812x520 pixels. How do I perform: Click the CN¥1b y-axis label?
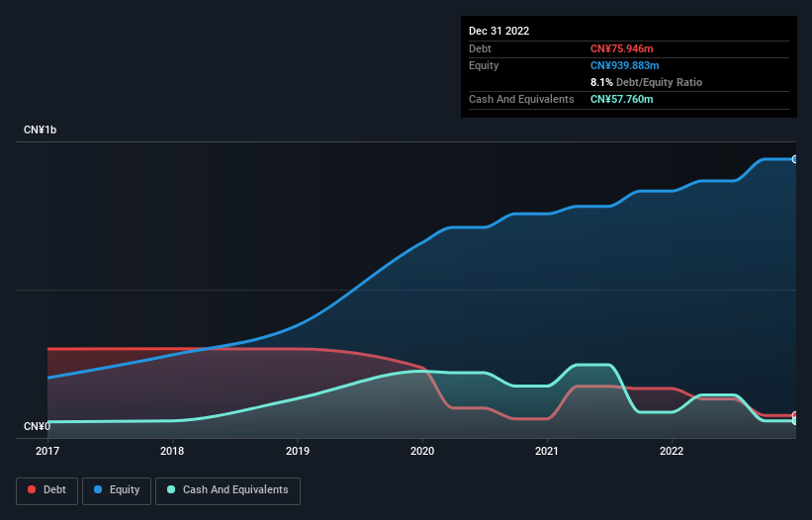pos(40,130)
